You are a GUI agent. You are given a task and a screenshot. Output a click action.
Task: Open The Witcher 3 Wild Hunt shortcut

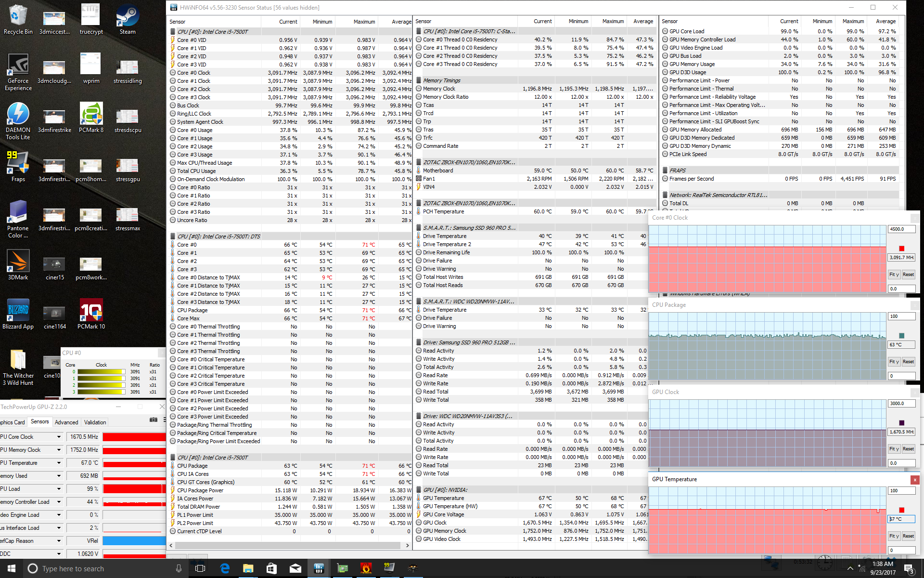tap(18, 367)
